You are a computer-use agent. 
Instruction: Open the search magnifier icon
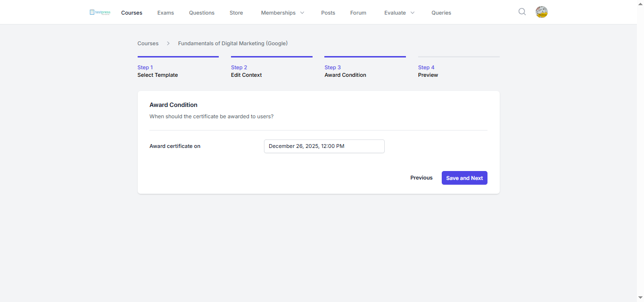[522, 12]
